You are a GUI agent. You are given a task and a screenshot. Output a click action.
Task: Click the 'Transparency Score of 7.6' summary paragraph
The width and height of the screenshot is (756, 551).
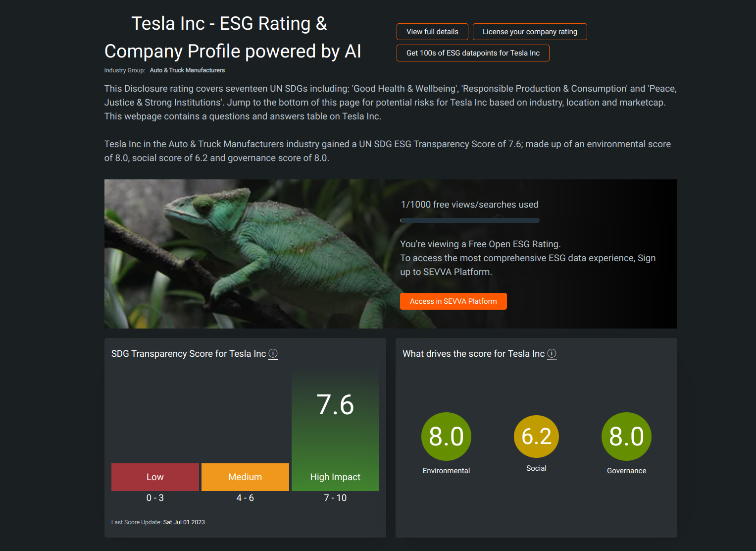[388, 151]
